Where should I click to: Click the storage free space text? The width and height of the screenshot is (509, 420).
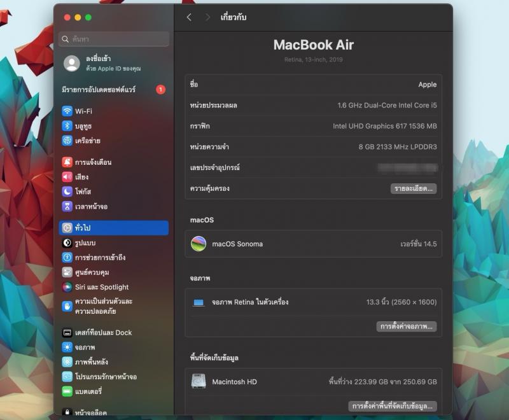tap(382, 381)
